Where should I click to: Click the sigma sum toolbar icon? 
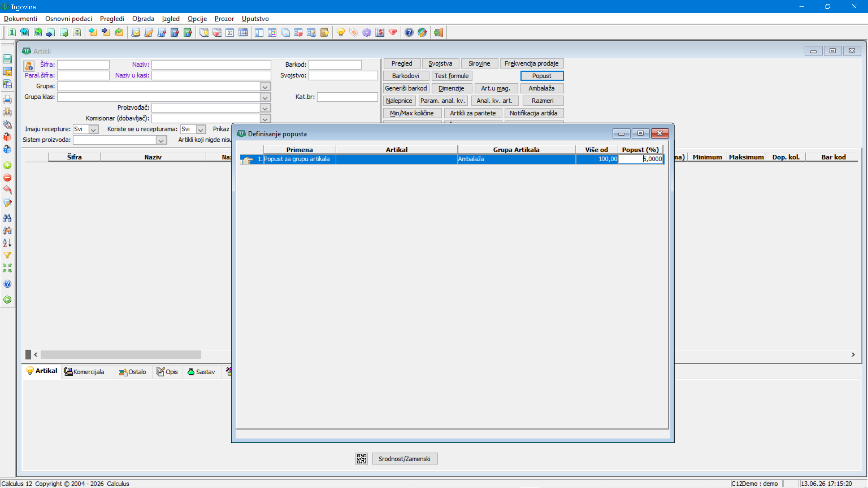[230, 32]
